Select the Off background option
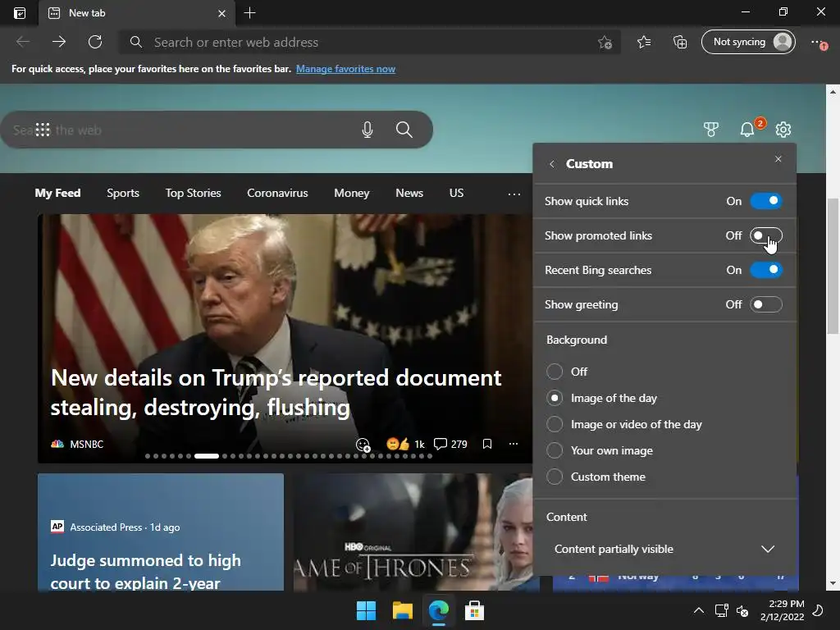This screenshot has width=840, height=630. click(x=555, y=372)
